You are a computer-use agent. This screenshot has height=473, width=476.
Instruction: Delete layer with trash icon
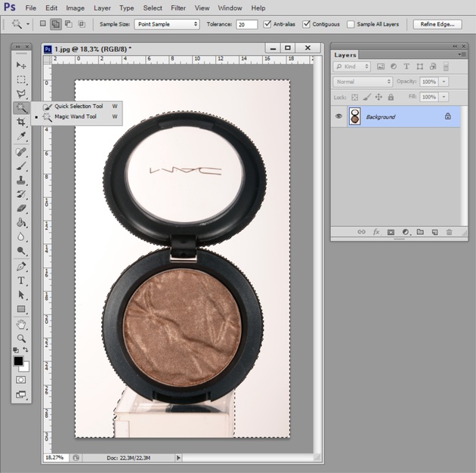[450, 232]
